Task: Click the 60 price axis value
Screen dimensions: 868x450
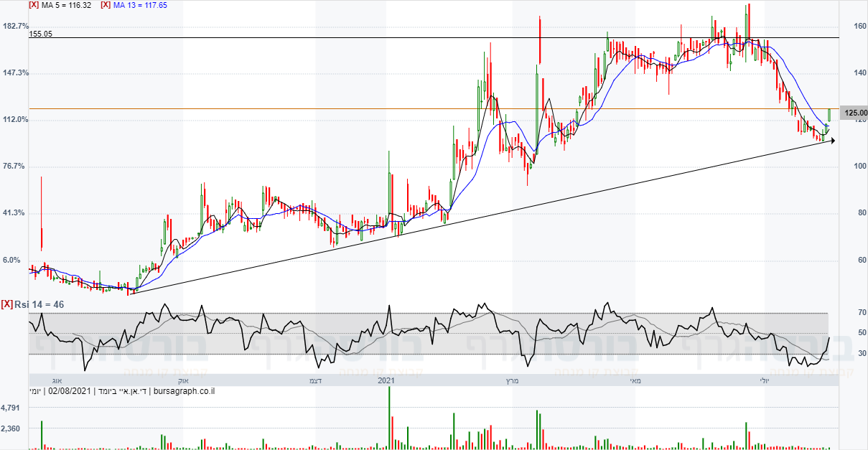Action: 862,260
